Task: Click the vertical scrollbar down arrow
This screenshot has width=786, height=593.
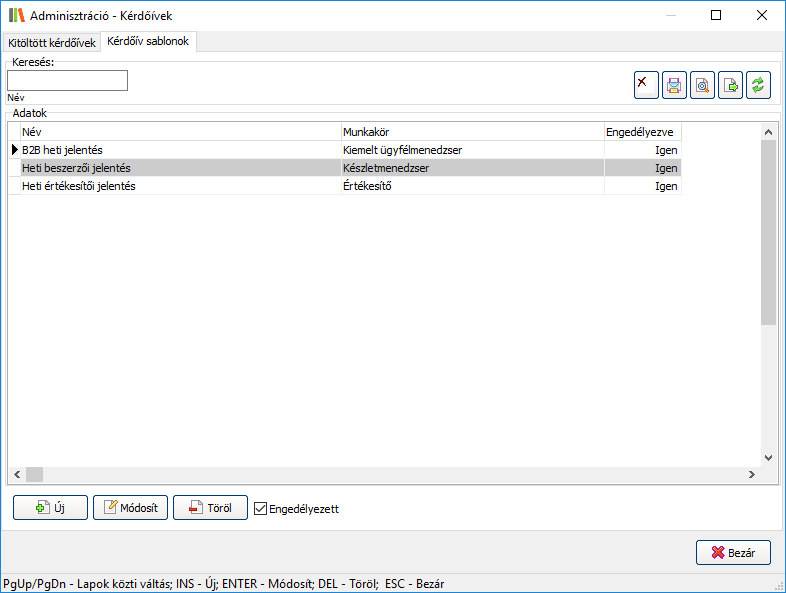Action: click(768, 457)
